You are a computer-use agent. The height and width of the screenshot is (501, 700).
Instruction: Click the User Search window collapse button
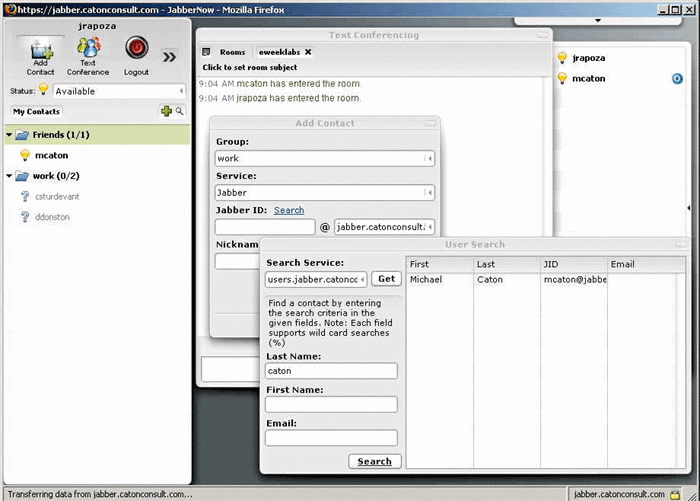pos(682,244)
